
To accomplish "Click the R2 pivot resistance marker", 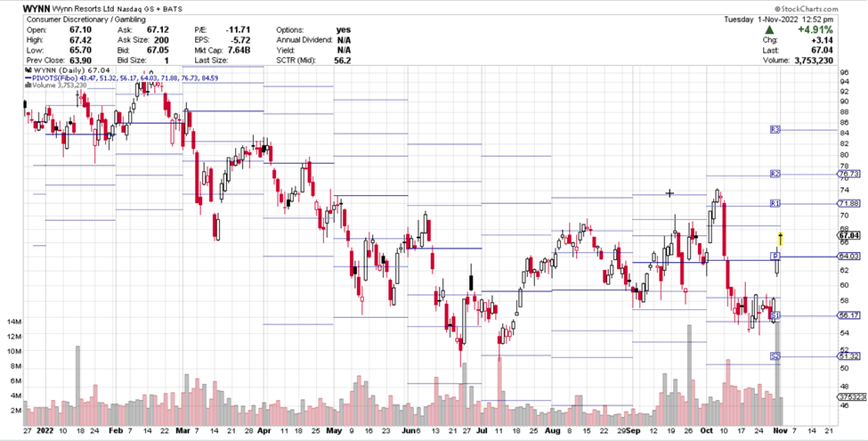I will (775, 174).
